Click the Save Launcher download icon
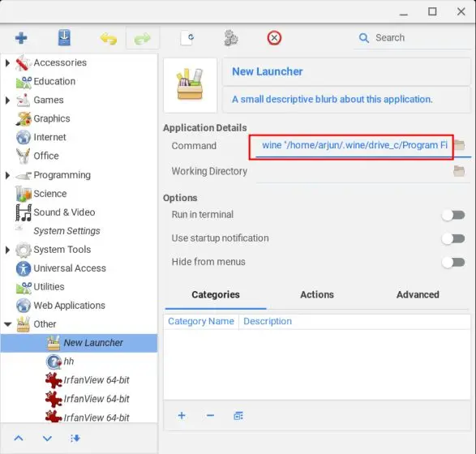The height and width of the screenshot is (454, 476). 64,37
